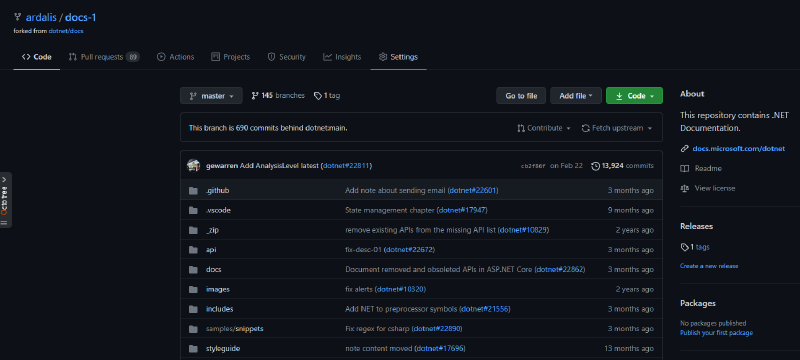Click the 1 tags link under Releases
This screenshot has width=800, height=360.
(695, 247)
